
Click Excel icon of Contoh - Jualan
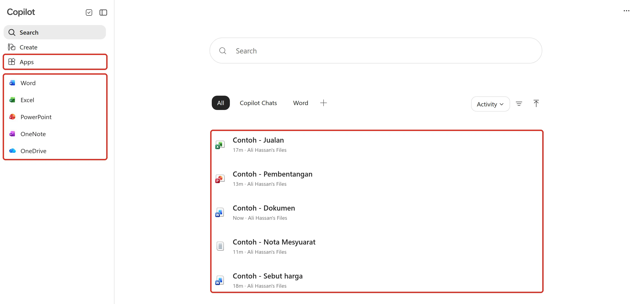pos(220,145)
